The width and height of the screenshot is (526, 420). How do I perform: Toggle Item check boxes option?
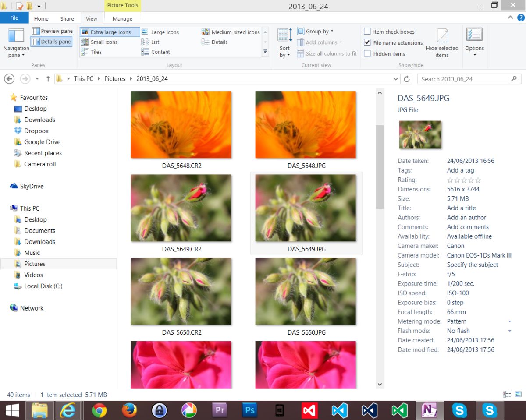click(367, 32)
